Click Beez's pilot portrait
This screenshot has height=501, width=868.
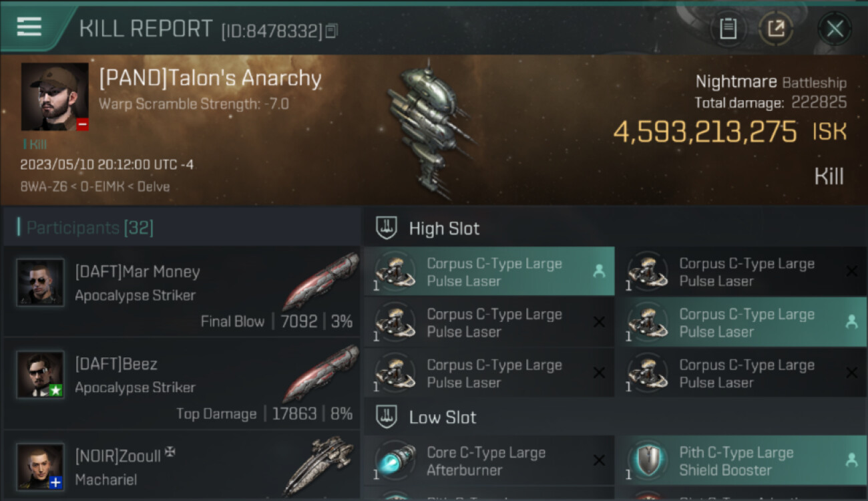coord(41,375)
